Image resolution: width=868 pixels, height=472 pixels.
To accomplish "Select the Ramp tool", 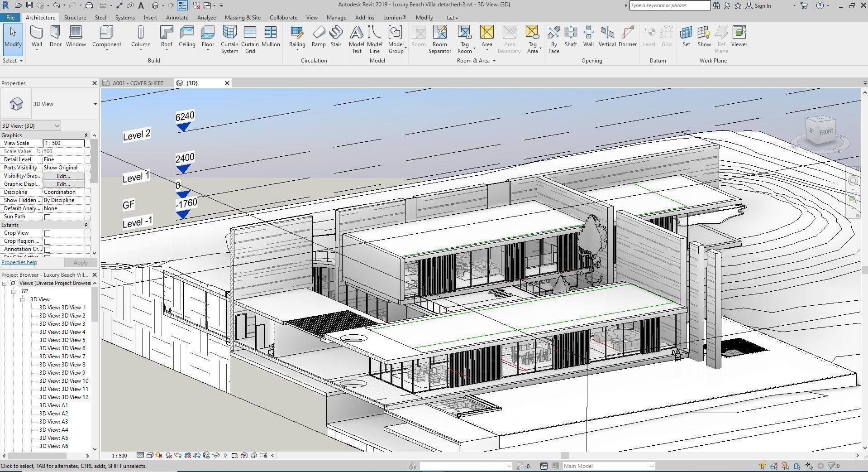I will pos(319,36).
